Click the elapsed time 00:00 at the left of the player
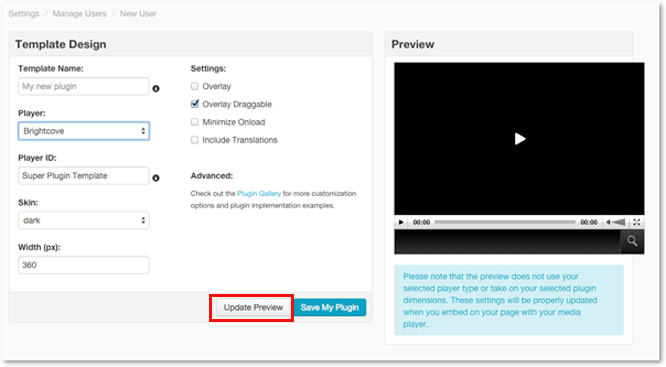 [x=421, y=222]
